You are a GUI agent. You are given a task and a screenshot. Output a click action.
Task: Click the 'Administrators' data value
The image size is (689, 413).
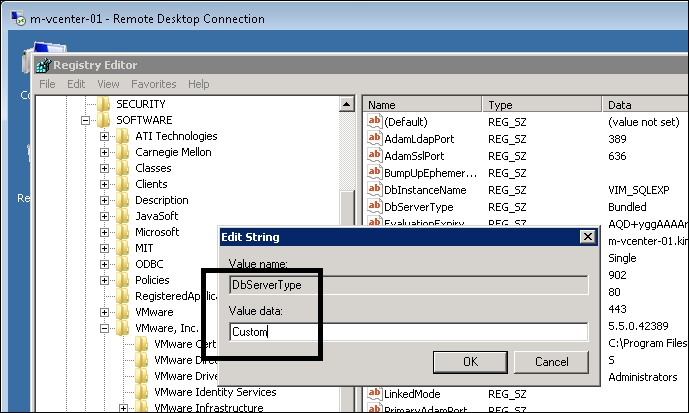[x=642, y=377]
